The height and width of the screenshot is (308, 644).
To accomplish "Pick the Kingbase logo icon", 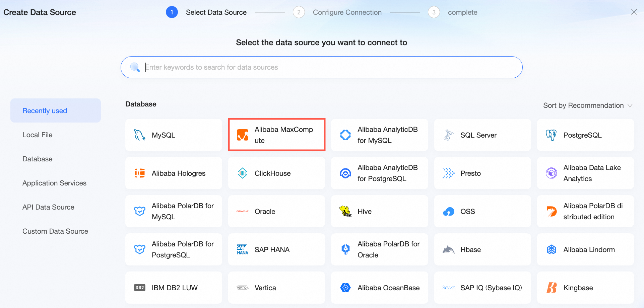I will click(551, 288).
